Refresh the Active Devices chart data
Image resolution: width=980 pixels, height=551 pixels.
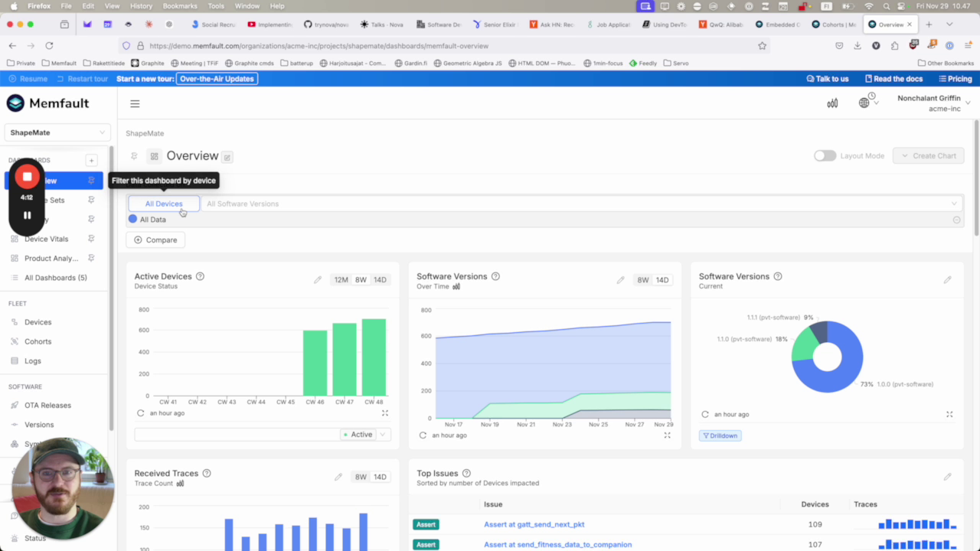140,413
